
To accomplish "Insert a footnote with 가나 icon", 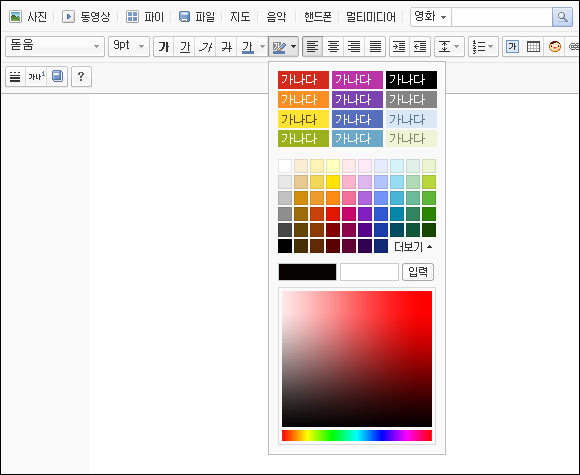I will coord(36,77).
